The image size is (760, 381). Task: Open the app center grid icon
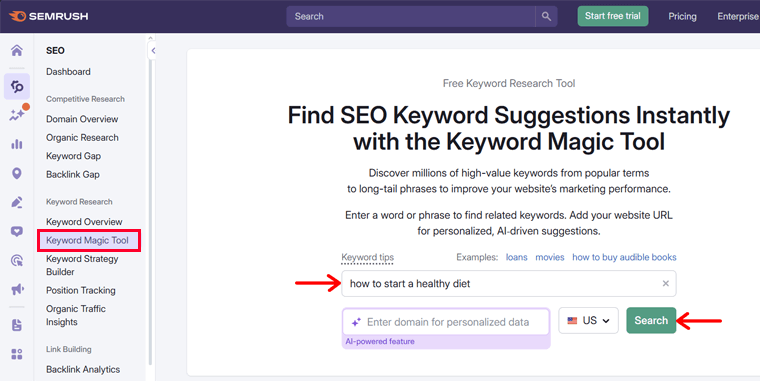tap(17, 354)
